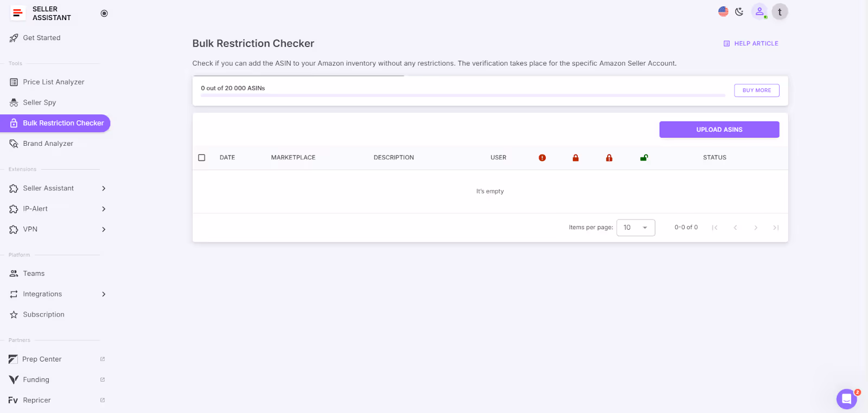Click the Seller Spy icon
This screenshot has height=413, width=868.
point(14,102)
